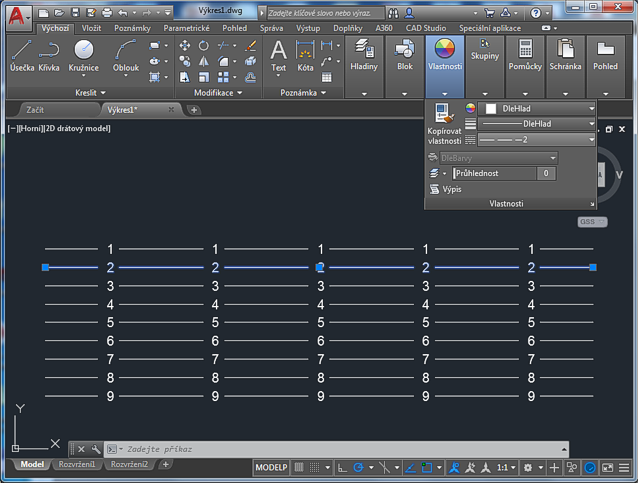The image size is (638, 483).
Task: Select the Oblouk arc tool
Action: pos(126,57)
